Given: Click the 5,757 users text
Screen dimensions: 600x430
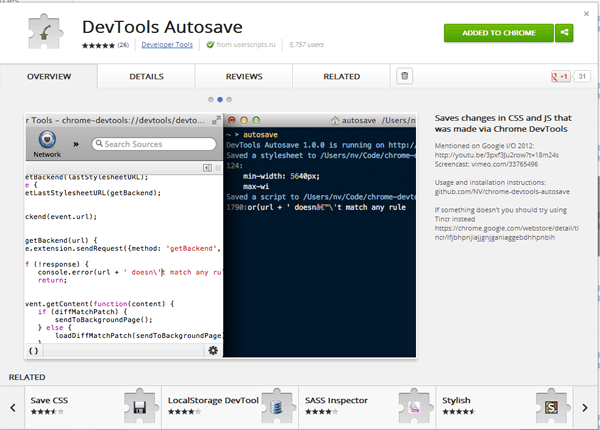Looking at the screenshot, I should [x=307, y=45].
